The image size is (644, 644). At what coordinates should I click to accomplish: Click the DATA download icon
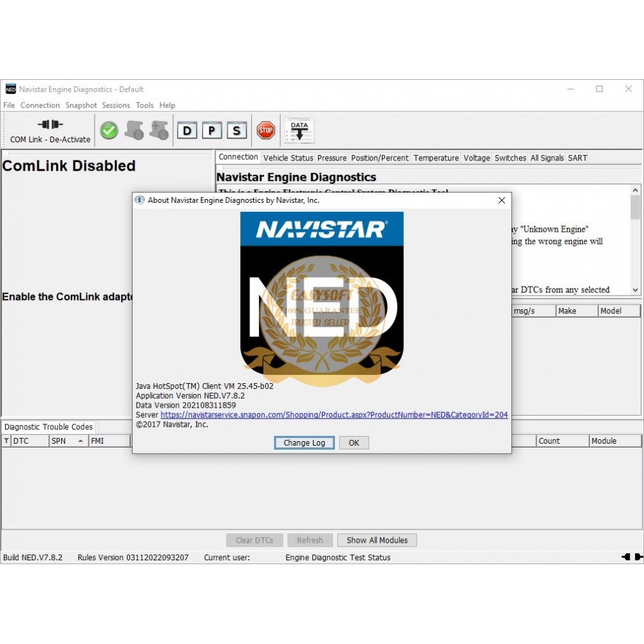point(299,131)
